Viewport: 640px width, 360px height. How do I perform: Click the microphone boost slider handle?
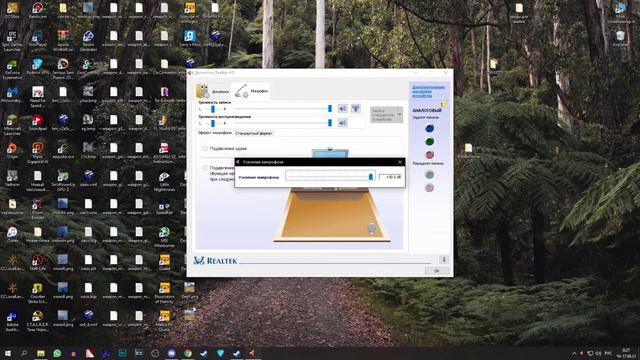[x=371, y=176]
